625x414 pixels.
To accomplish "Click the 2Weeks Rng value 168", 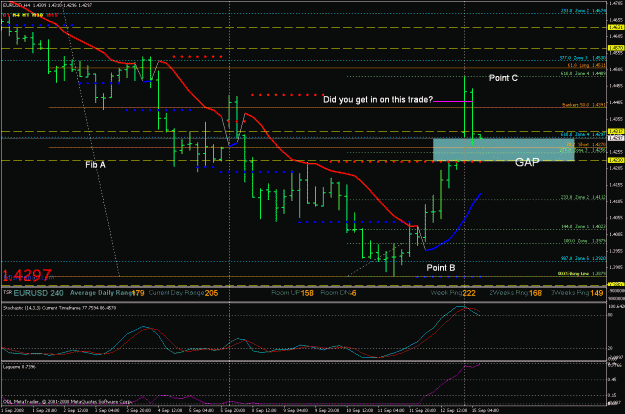I will (535, 293).
